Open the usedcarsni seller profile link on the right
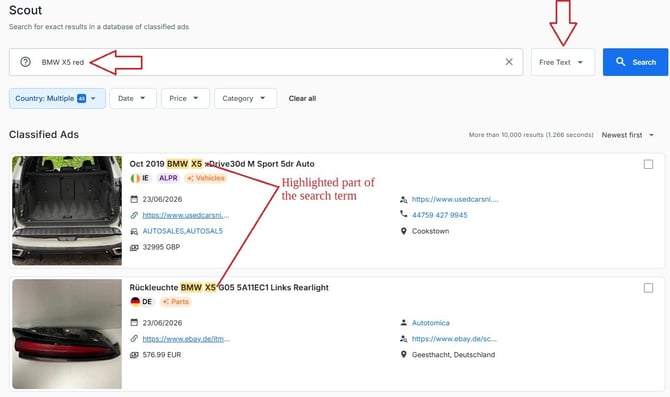Viewport: 670px width, 397px height. tap(455, 199)
